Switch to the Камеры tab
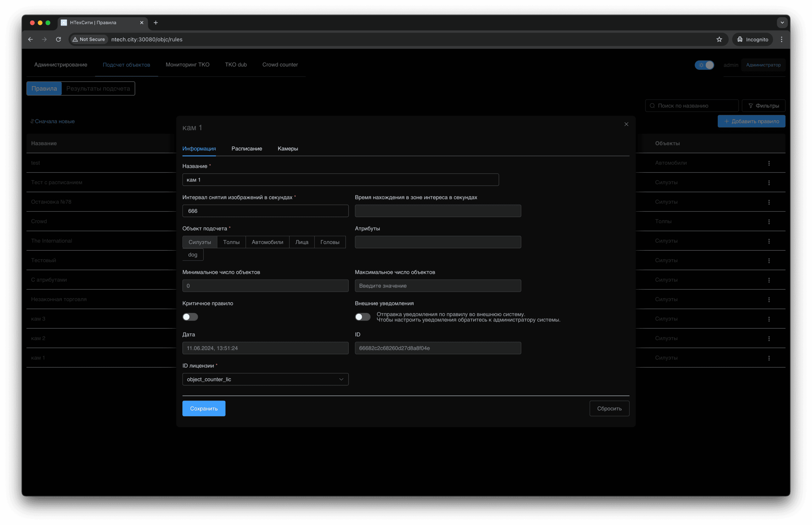 [x=287, y=149]
